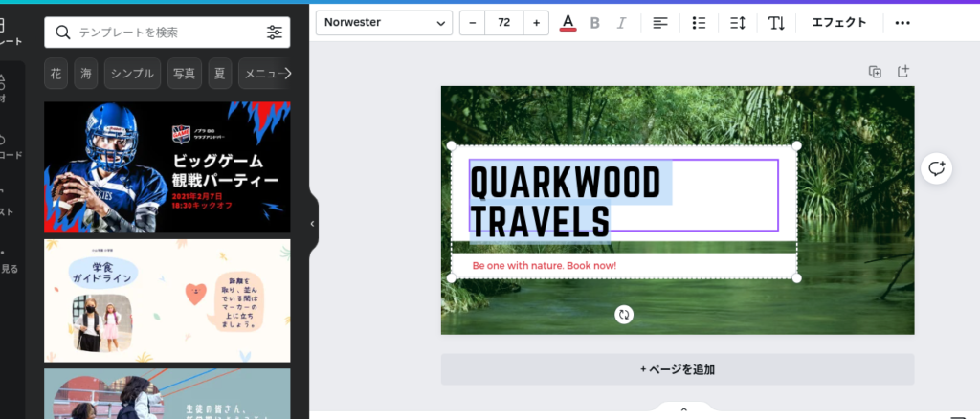The height and width of the screenshot is (419, 980).
Task: Select the 花 category chip
Action: click(56, 74)
